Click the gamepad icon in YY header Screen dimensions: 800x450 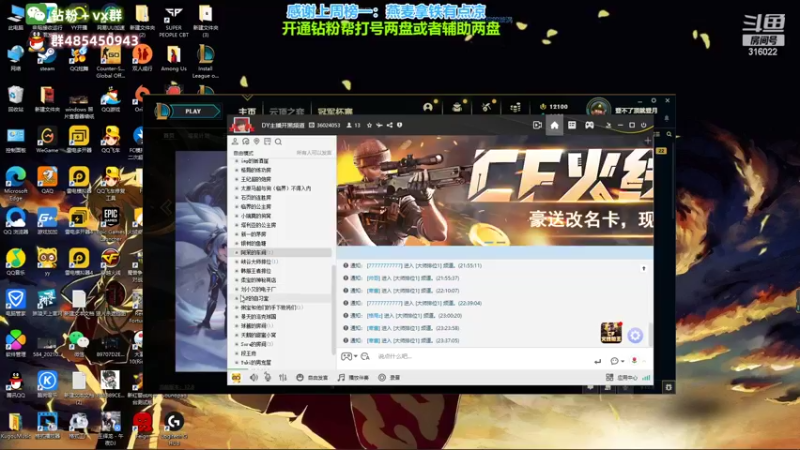coord(589,125)
